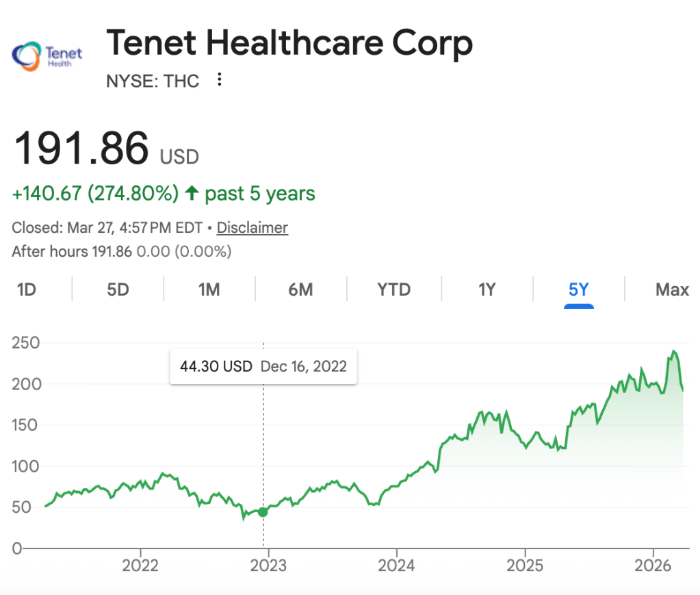Switch to the 5D range tab

[x=118, y=290]
